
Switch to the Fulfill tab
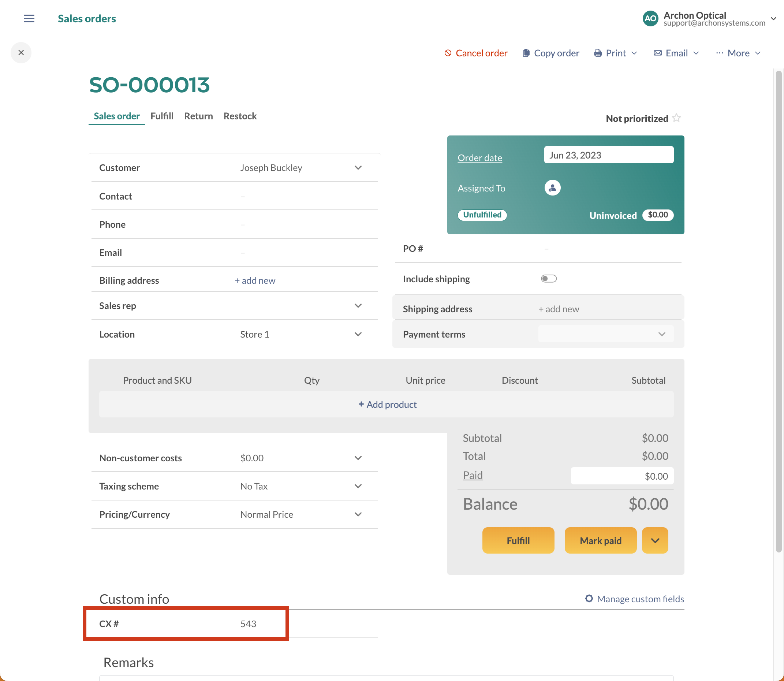[x=162, y=116]
